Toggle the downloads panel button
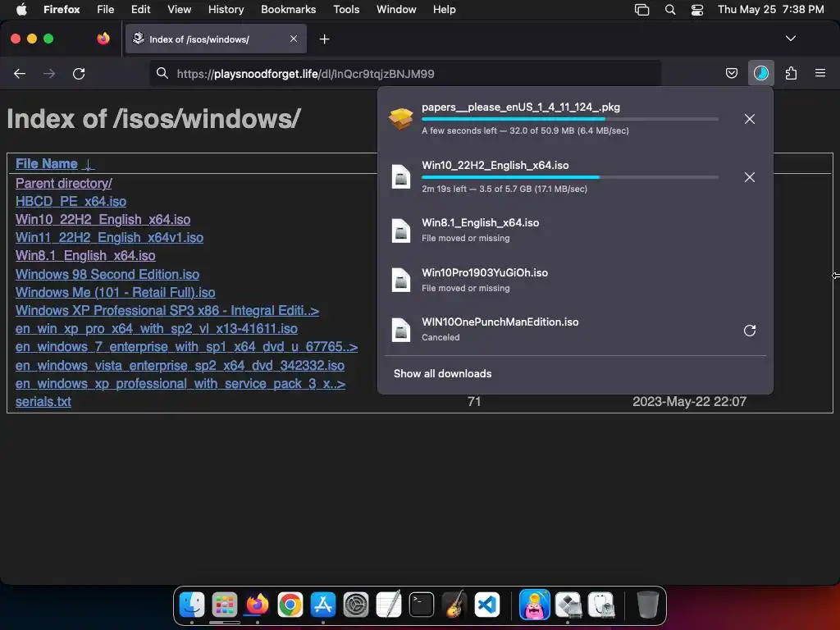 [760, 73]
